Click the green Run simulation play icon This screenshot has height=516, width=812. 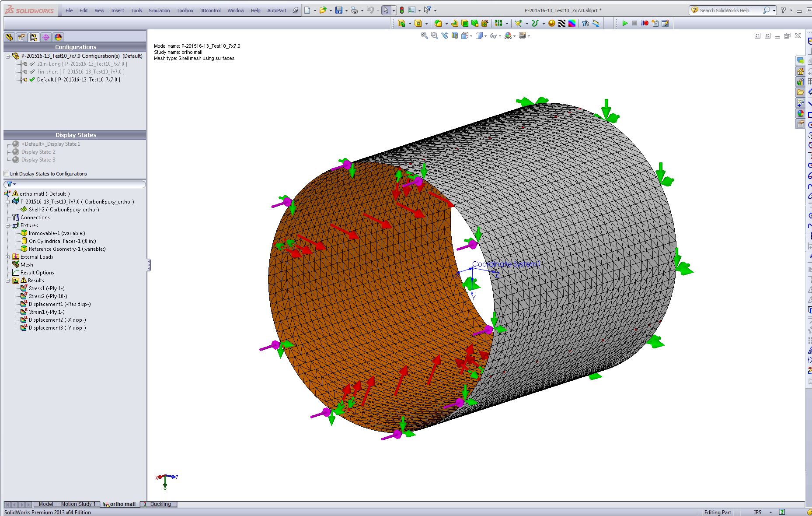click(625, 23)
